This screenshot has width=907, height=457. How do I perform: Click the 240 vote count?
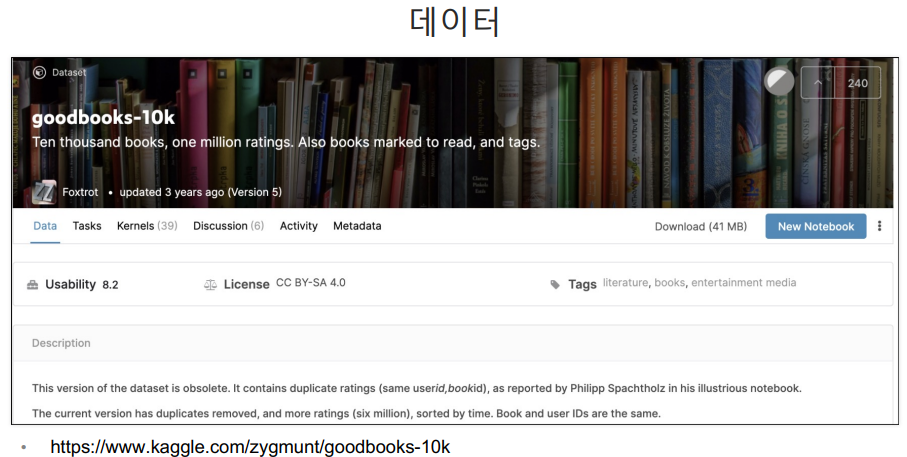[857, 83]
